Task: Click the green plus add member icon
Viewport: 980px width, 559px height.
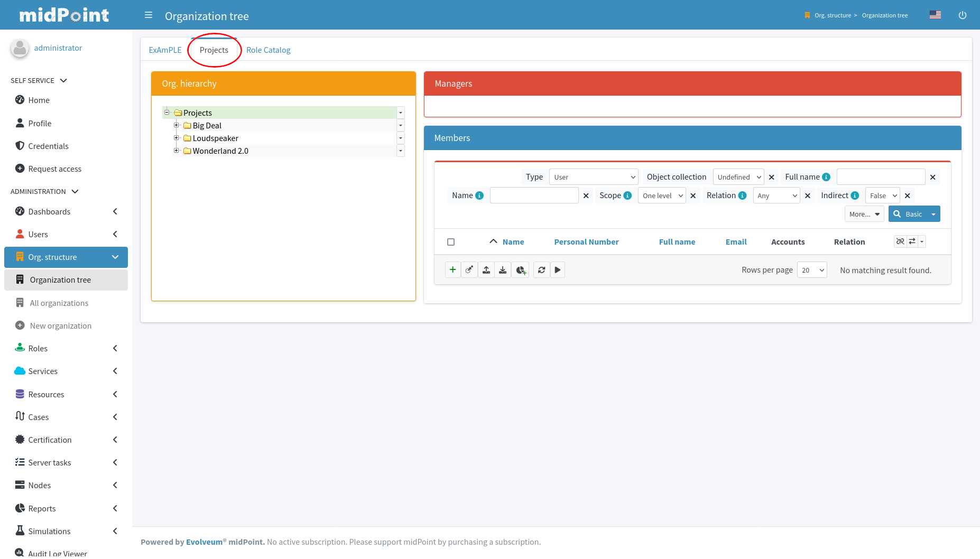Action: [x=452, y=270]
